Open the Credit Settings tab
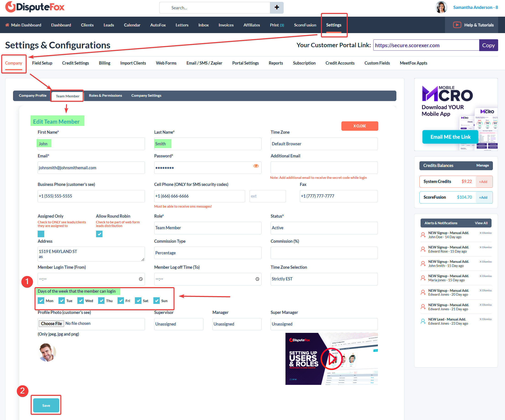Viewport: 505px width, 420px height. [76, 63]
